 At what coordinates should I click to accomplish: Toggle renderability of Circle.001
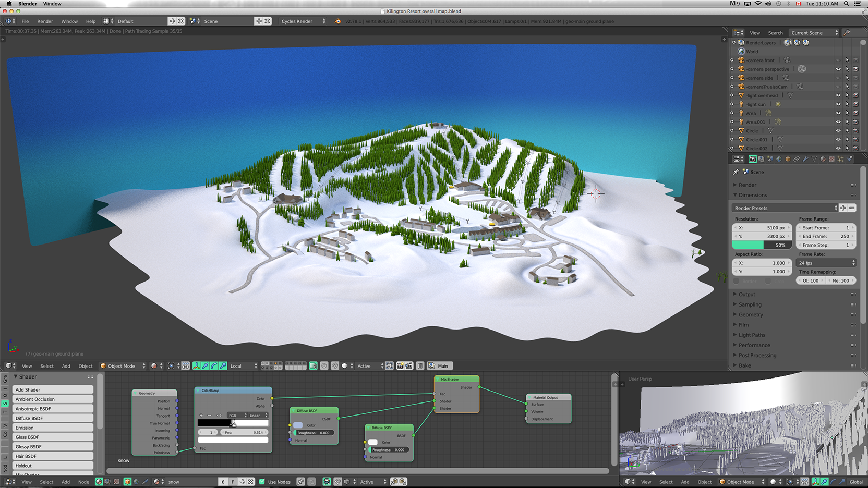pos(855,140)
